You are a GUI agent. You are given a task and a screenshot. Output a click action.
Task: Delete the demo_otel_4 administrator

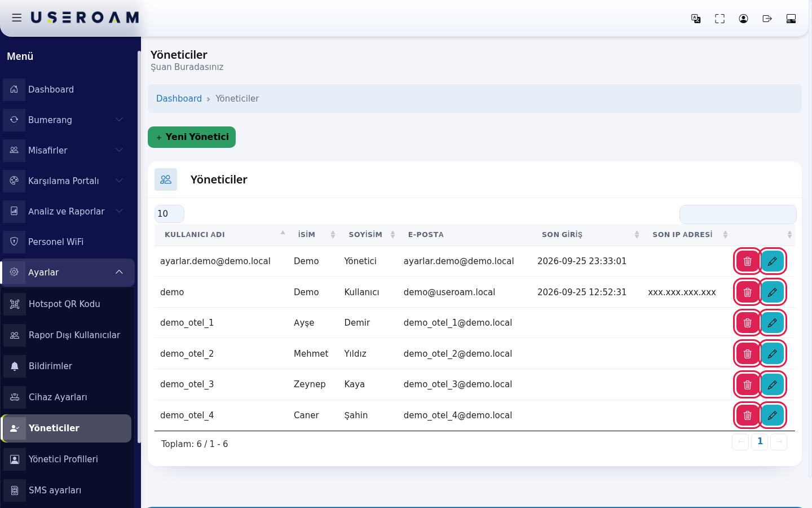pyautogui.click(x=747, y=415)
